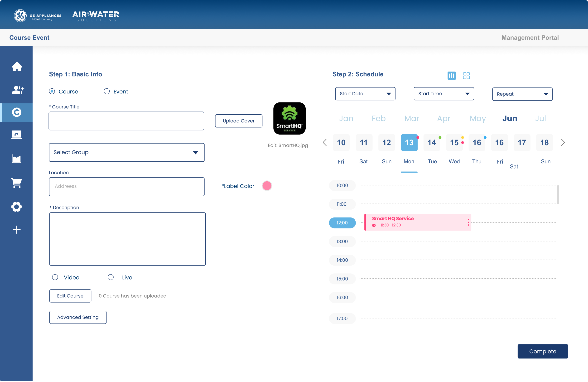Select the Event radio button

click(x=106, y=92)
